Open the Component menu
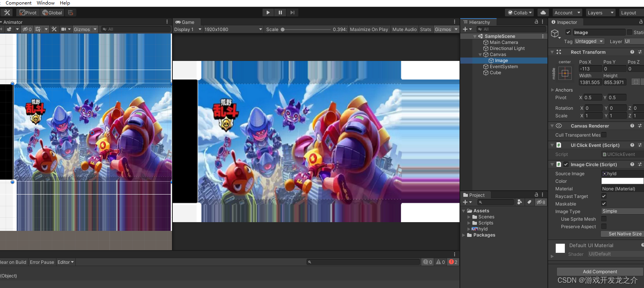The image size is (644, 288). [x=19, y=3]
